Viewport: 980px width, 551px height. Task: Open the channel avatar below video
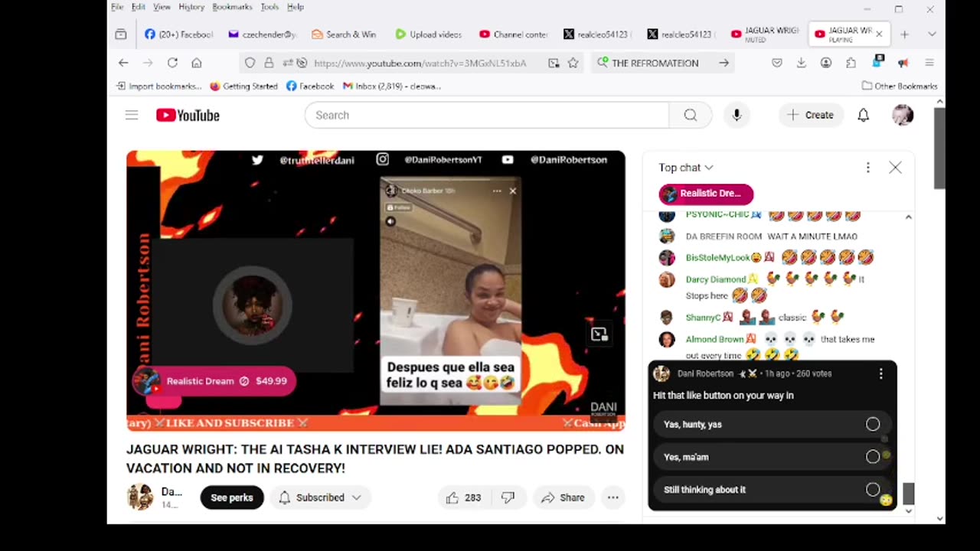click(140, 497)
